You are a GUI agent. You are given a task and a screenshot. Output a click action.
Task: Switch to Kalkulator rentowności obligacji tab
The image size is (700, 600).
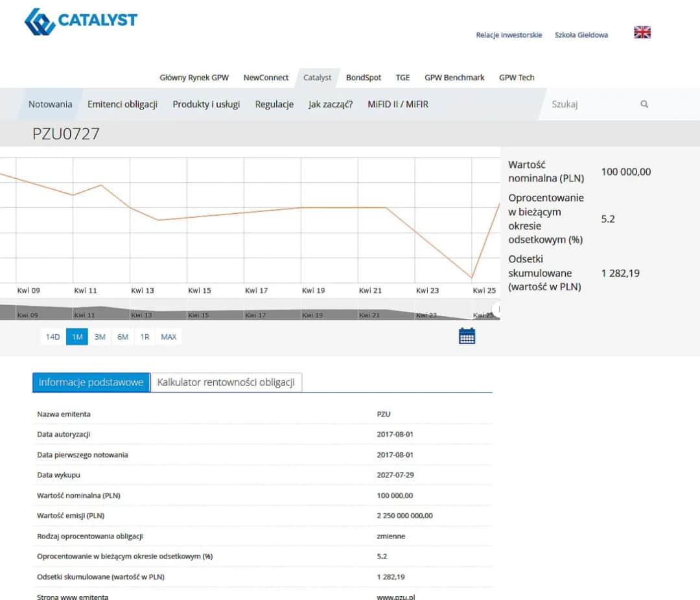tap(227, 382)
